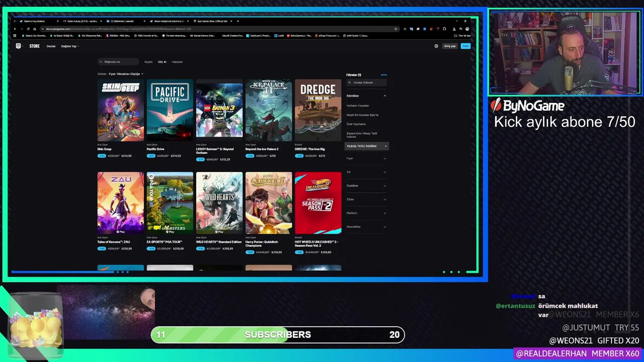The height and width of the screenshot is (362, 644).
Task: Open the Harry Potter Quidditch Champions cover
Action: (269, 203)
